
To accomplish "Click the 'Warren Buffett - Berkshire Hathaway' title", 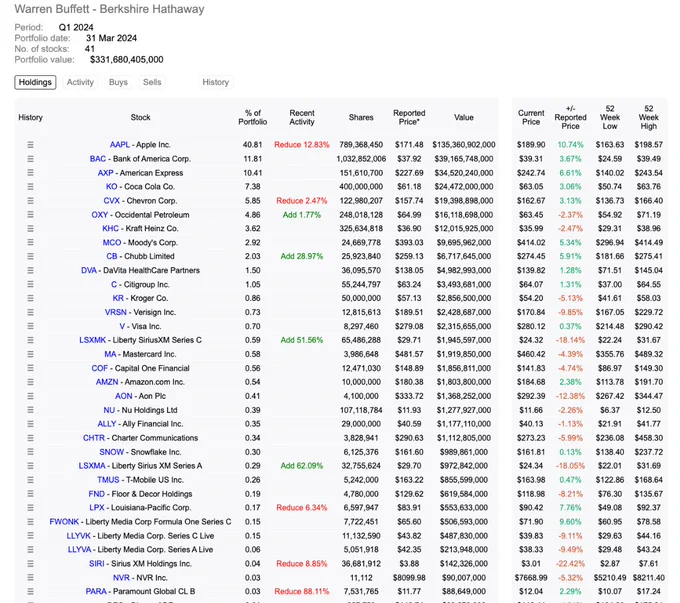I will click(x=109, y=9).
